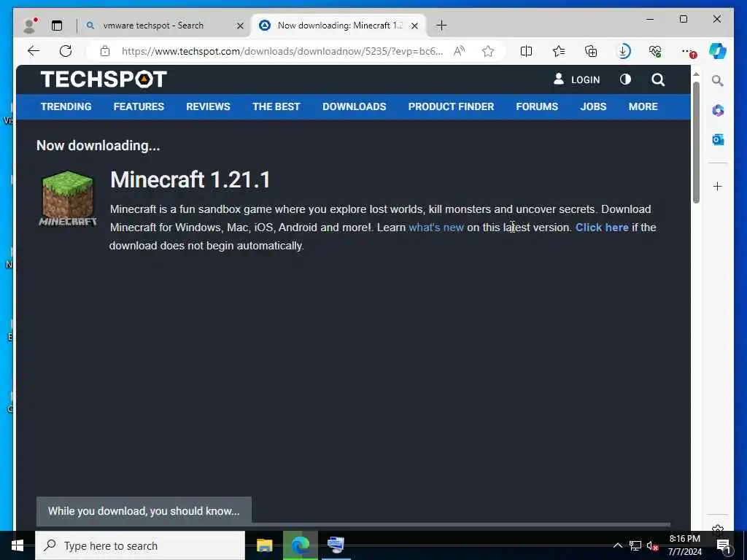Screen dimensions: 747x560
Task: Open the Windows Start menu
Action: pyautogui.click(x=18, y=545)
